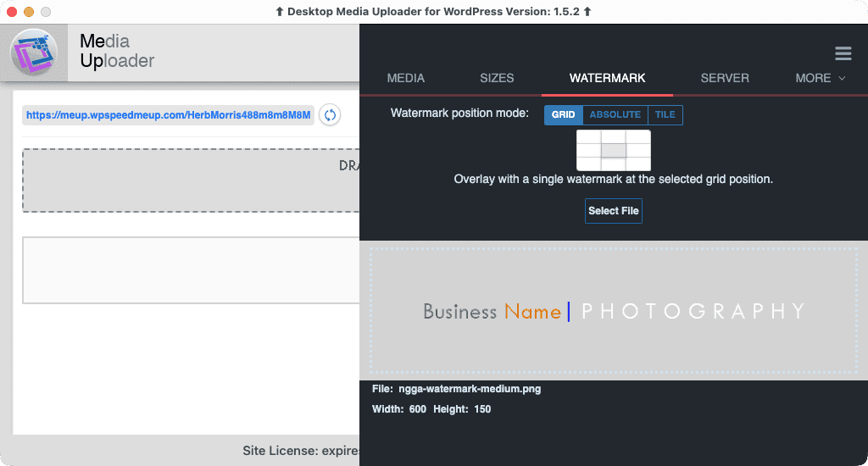The height and width of the screenshot is (466, 868).
Task: Click the ngga-watermark-medium.png file name
Action: click(x=470, y=389)
